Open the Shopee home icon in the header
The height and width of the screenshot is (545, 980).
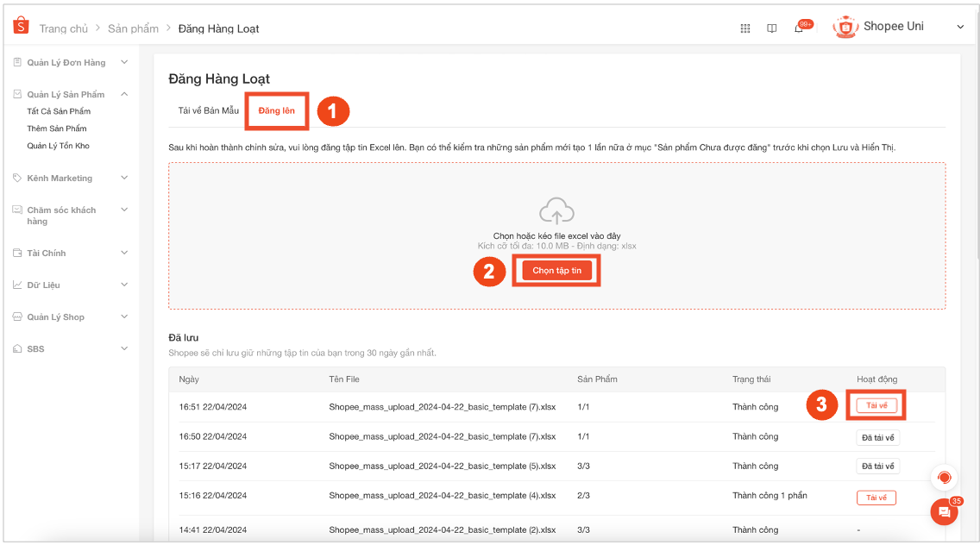click(20, 26)
